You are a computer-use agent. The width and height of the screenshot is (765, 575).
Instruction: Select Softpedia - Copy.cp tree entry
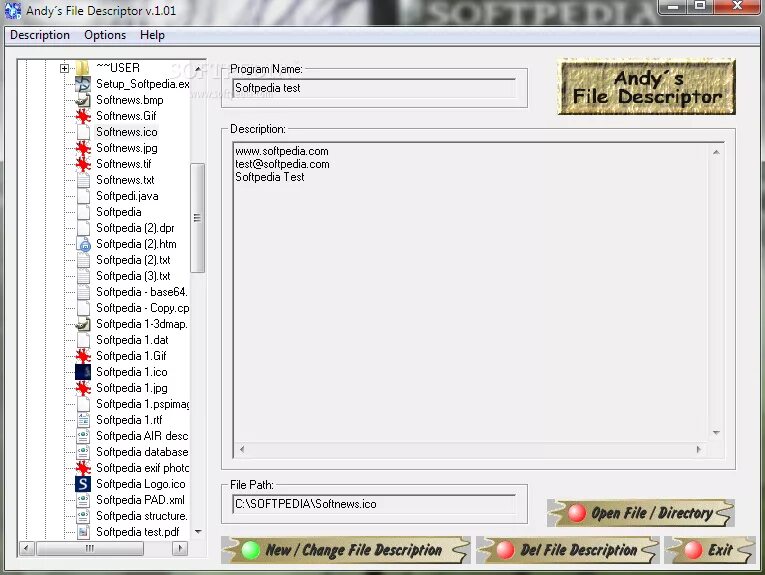142,308
